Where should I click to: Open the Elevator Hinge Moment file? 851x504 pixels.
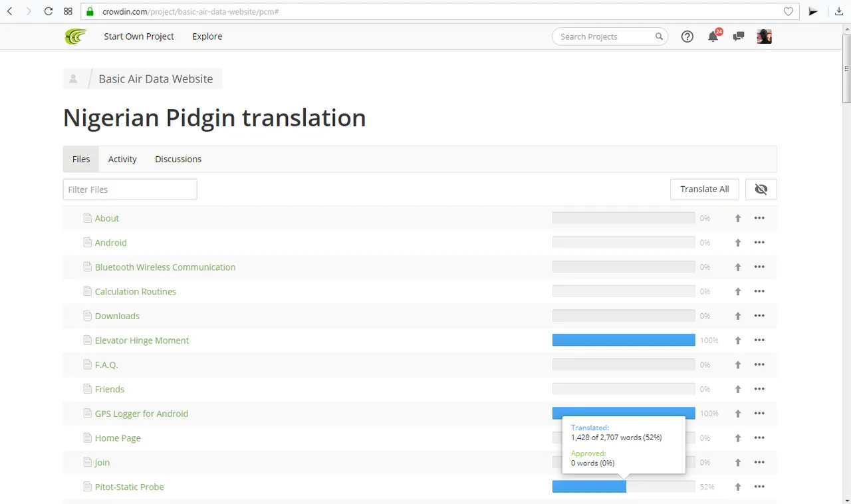tap(142, 340)
